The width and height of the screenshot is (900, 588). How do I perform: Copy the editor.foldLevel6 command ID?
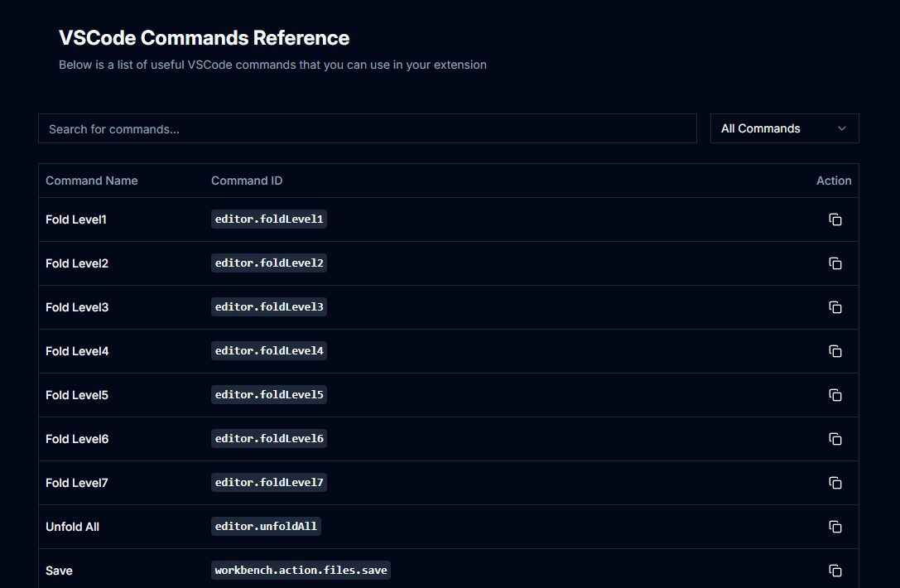[835, 439]
